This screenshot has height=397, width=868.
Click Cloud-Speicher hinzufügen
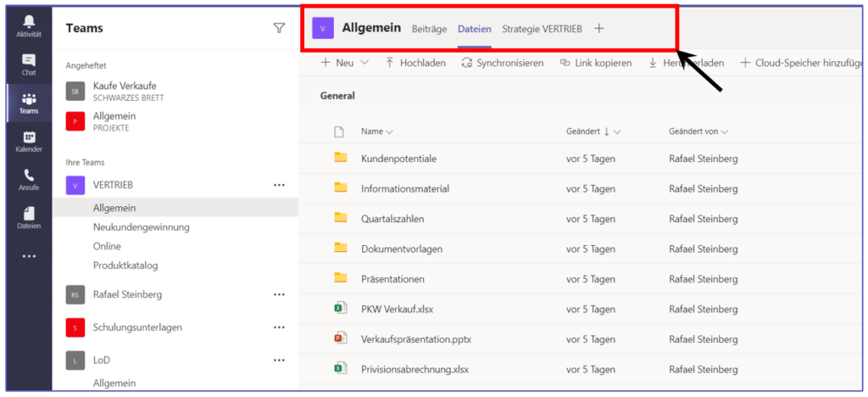803,63
